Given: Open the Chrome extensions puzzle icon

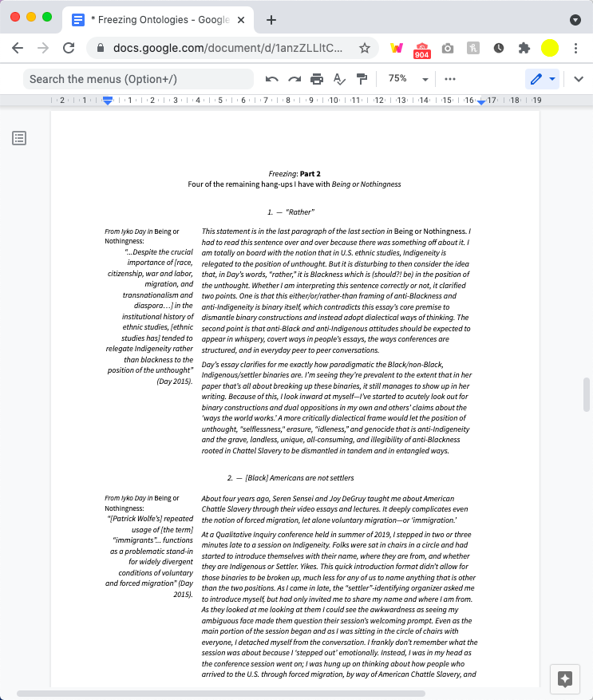Looking at the screenshot, I should (524, 48).
